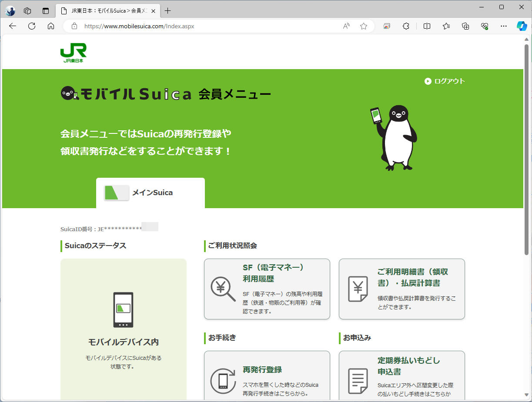Open 再発行登録 card
Viewport: 532px width, 402px height.
coord(267,376)
